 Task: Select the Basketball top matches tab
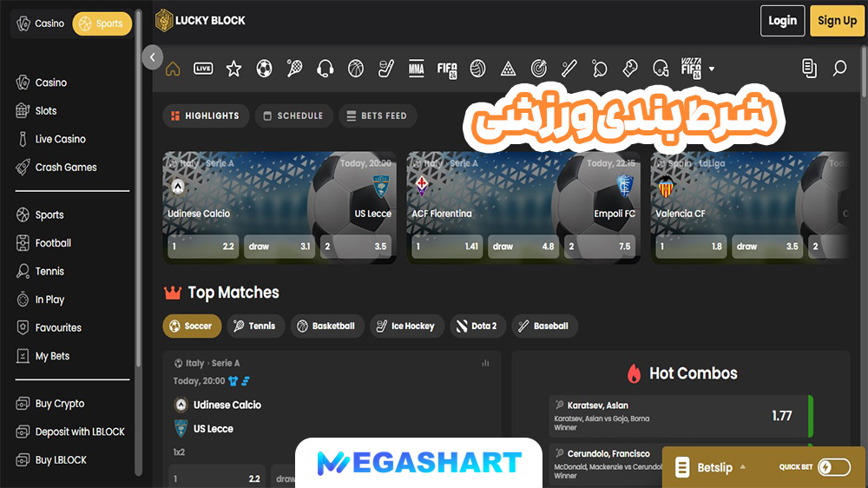tap(327, 326)
